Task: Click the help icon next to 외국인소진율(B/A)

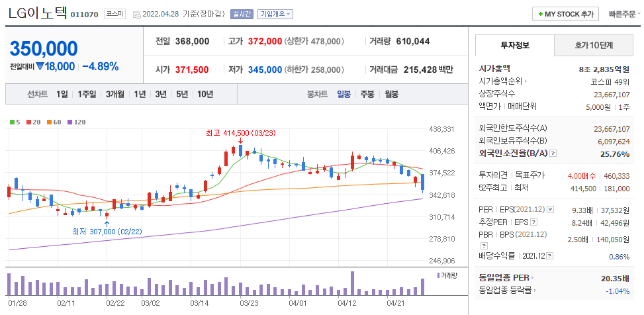Action: tap(553, 153)
